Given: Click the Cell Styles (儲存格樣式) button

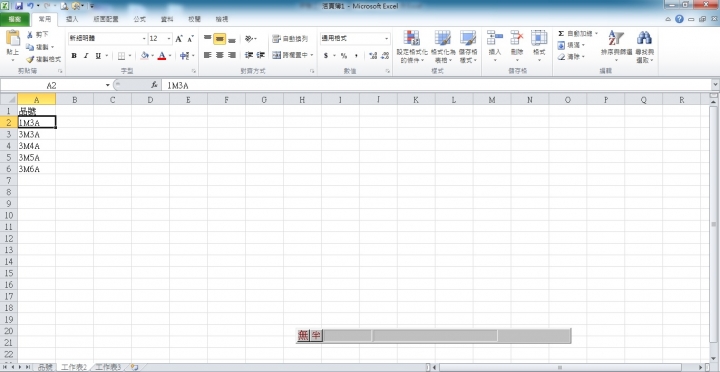Looking at the screenshot, I should click(468, 47).
